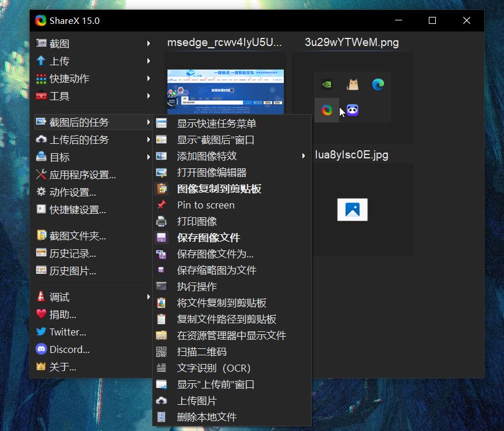Click the 快捷动作 colored grid icon
Image resolution: width=504 pixels, height=431 pixels.
(x=41, y=79)
